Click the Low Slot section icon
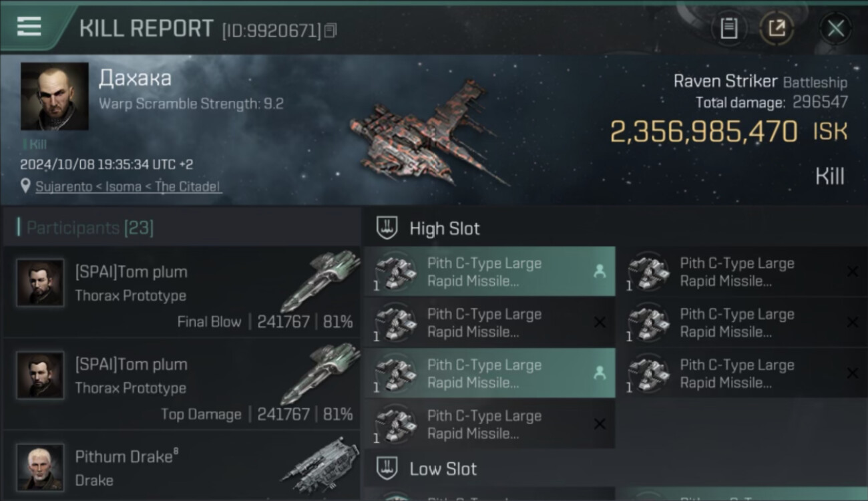The height and width of the screenshot is (501, 868). pos(387,468)
